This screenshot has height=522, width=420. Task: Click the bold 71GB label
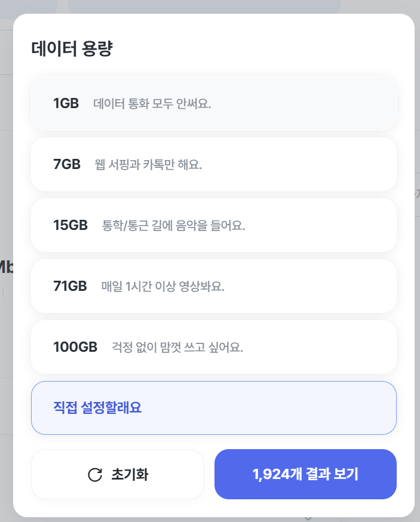click(x=70, y=285)
